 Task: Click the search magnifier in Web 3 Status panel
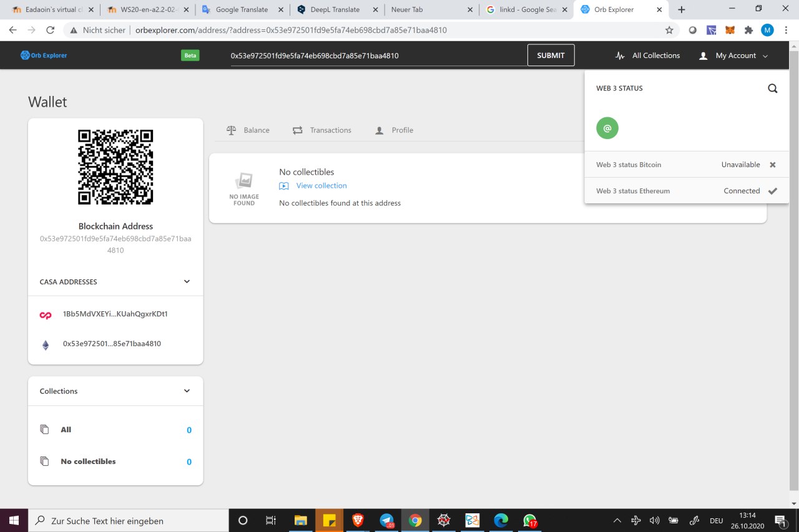(773, 89)
